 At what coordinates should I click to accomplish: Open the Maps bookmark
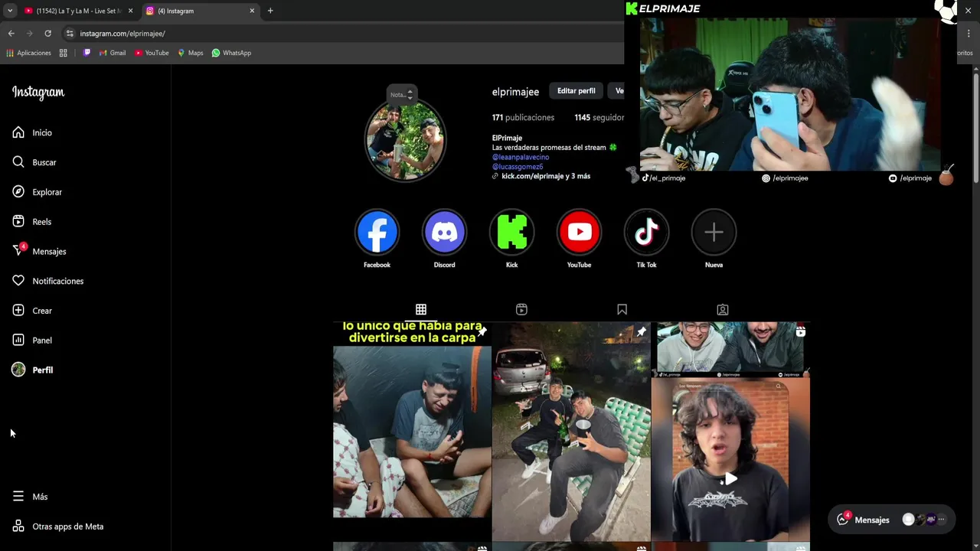point(191,53)
